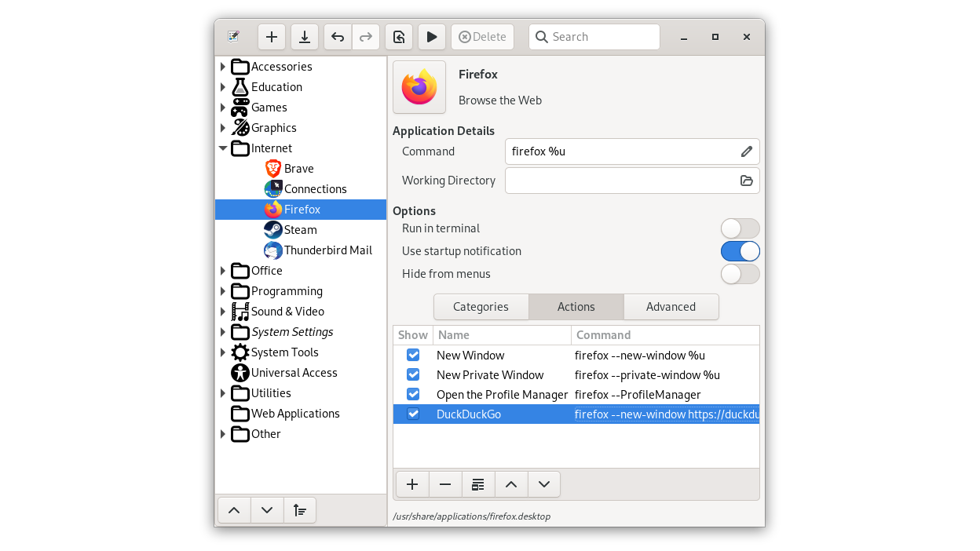
Task: Expand the Sound & Video category
Action: pos(223,312)
